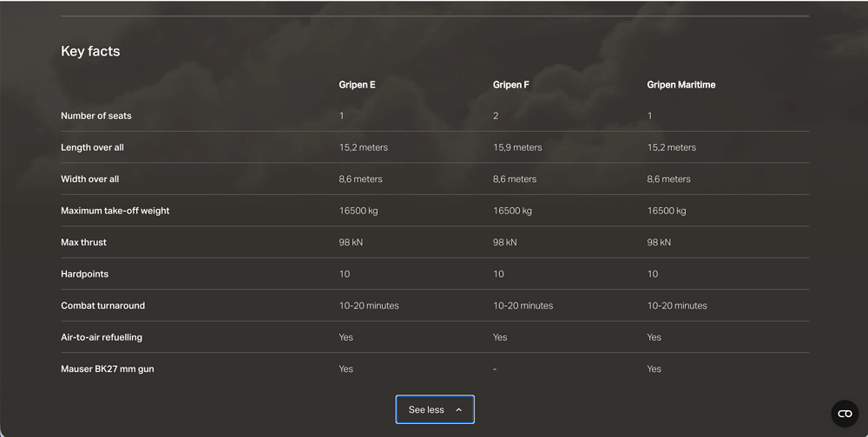Select Gripen F thrust 98 kN
The width and height of the screenshot is (868, 437).
(x=505, y=242)
